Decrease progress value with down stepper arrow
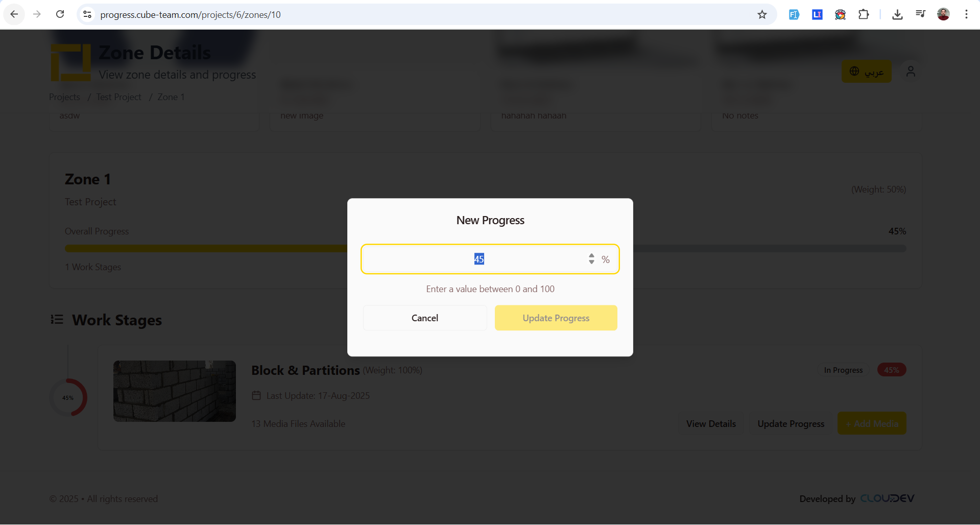The width and height of the screenshot is (980, 525). click(591, 262)
